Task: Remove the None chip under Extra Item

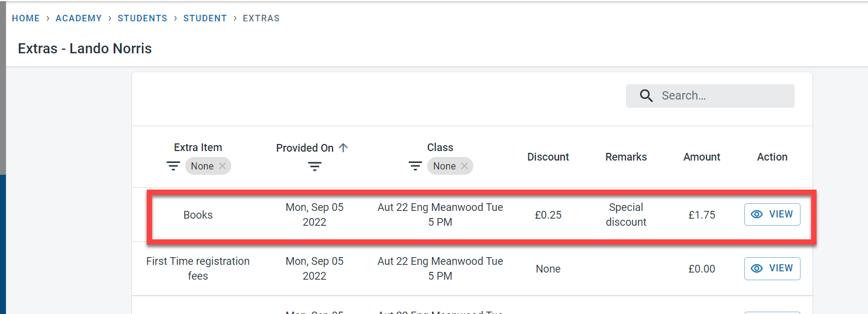Action: (222, 166)
